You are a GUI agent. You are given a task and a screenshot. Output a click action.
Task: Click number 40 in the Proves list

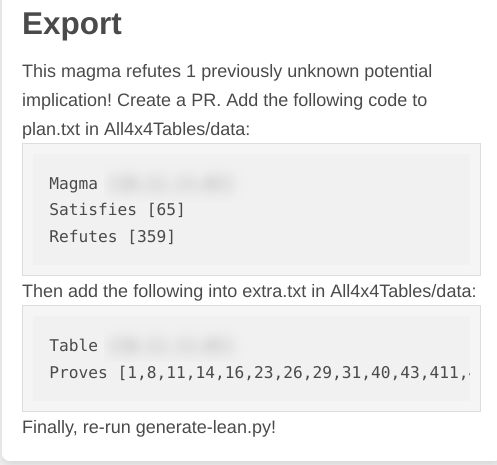(381, 373)
